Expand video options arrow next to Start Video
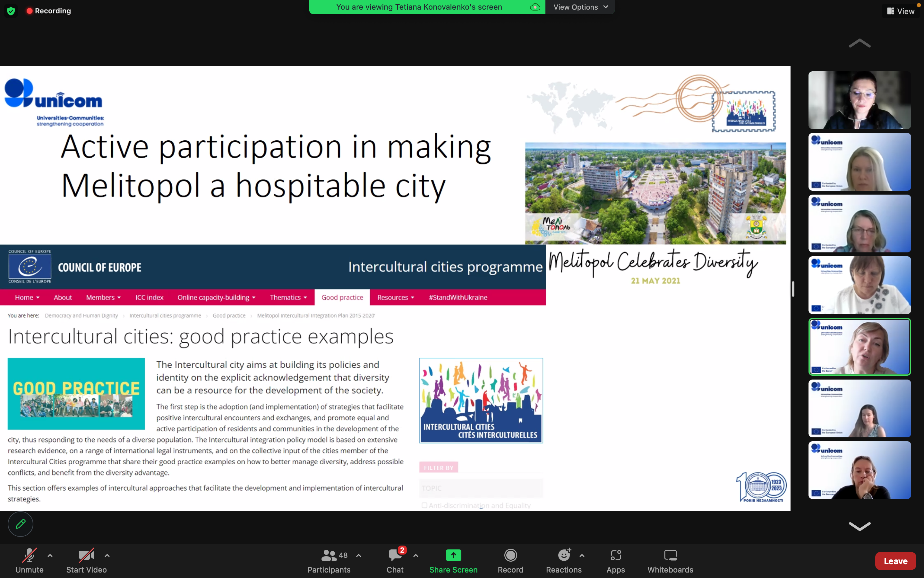 point(107,556)
